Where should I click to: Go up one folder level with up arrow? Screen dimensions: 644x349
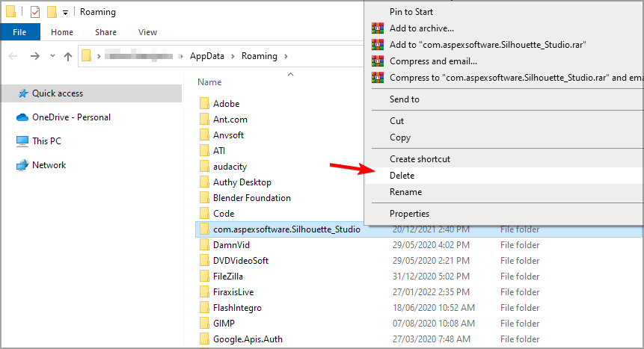pyautogui.click(x=68, y=56)
